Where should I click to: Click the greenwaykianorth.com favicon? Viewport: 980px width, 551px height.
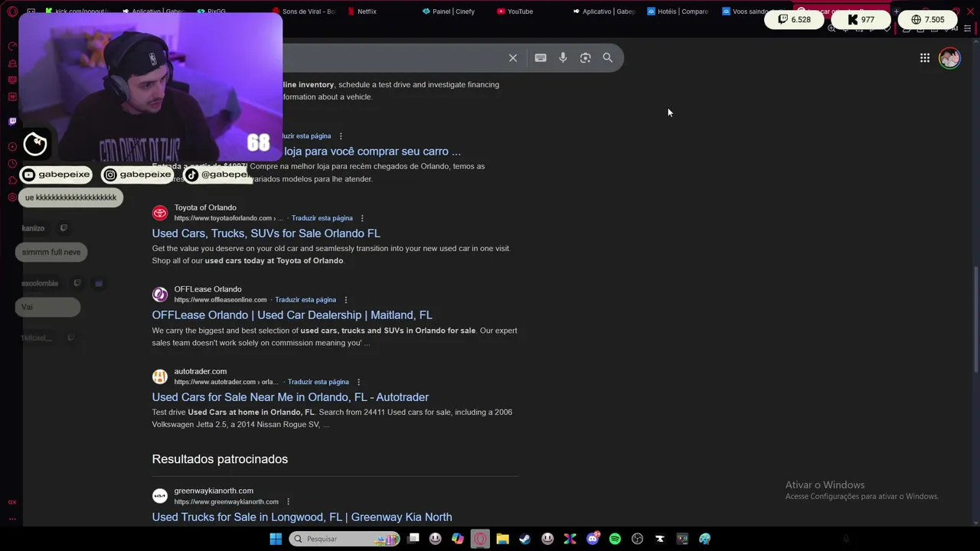point(160,496)
